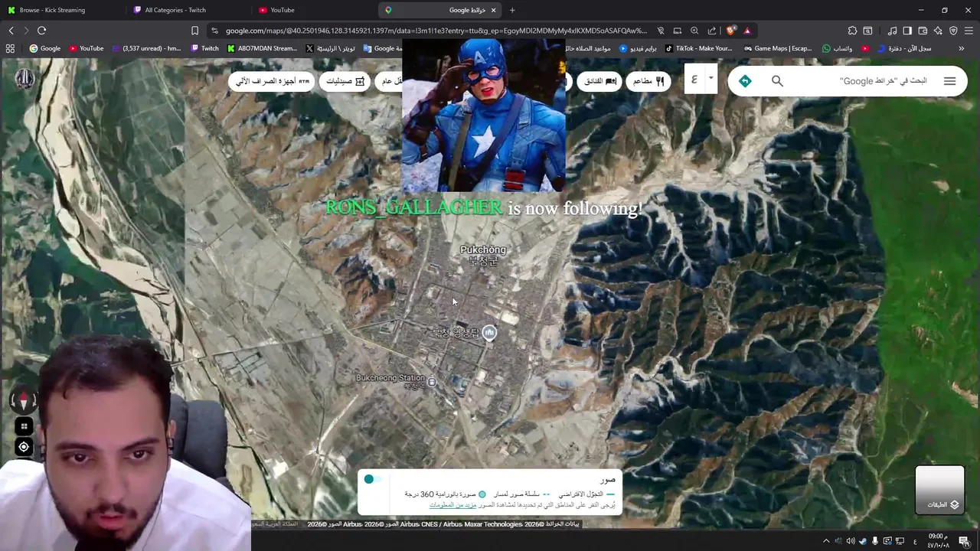Click the Maps search magnifier icon

click(777, 81)
